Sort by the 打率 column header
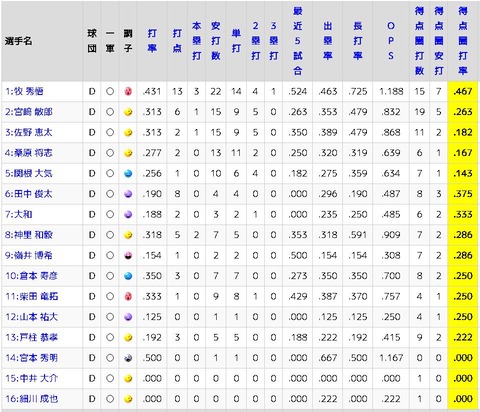Image resolution: width=480 pixels, height=412 pixels. click(x=152, y=41)
